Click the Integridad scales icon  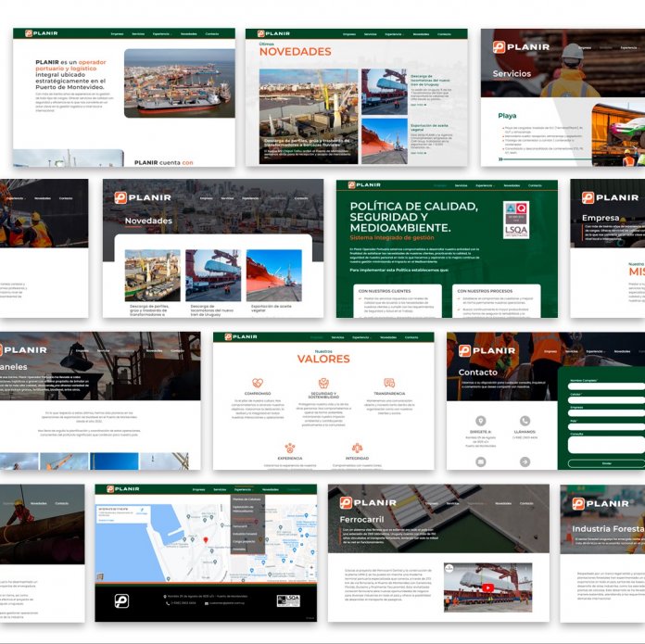[357, 448]
